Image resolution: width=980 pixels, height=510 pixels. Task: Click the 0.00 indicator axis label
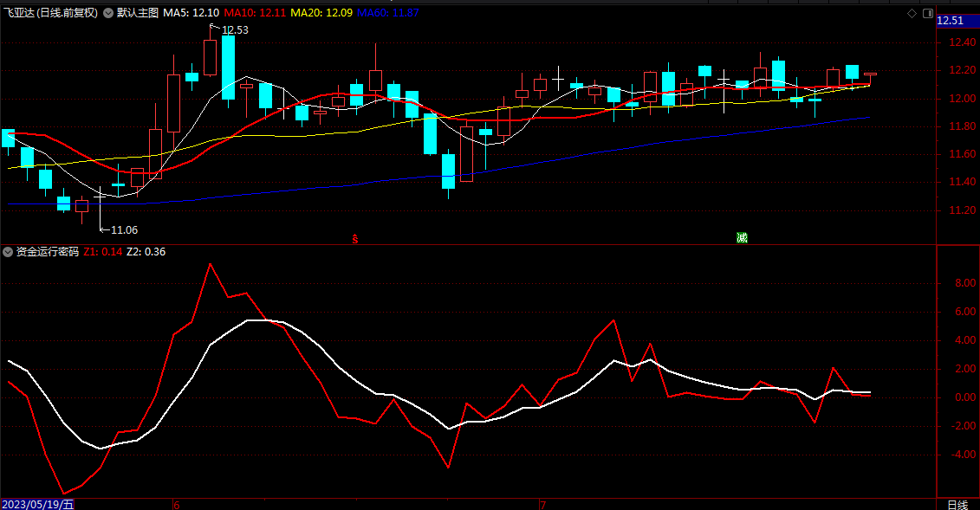click(965, 397)
